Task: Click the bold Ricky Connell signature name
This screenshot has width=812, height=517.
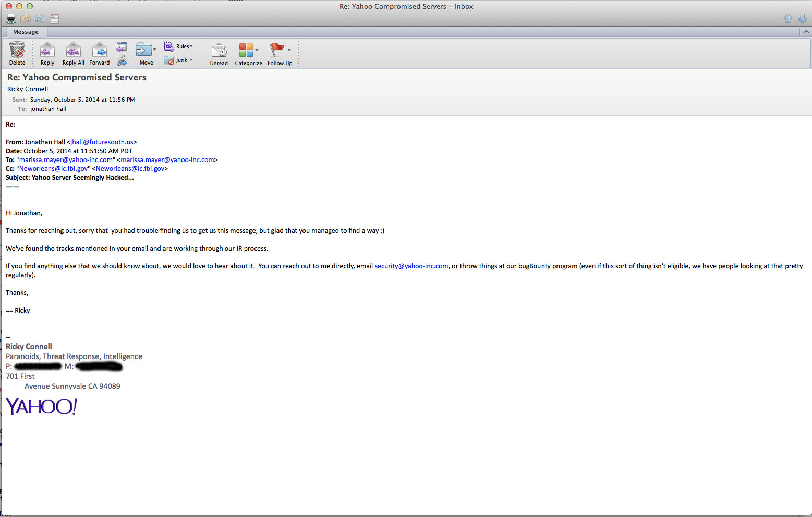Action: coord(29,347)
